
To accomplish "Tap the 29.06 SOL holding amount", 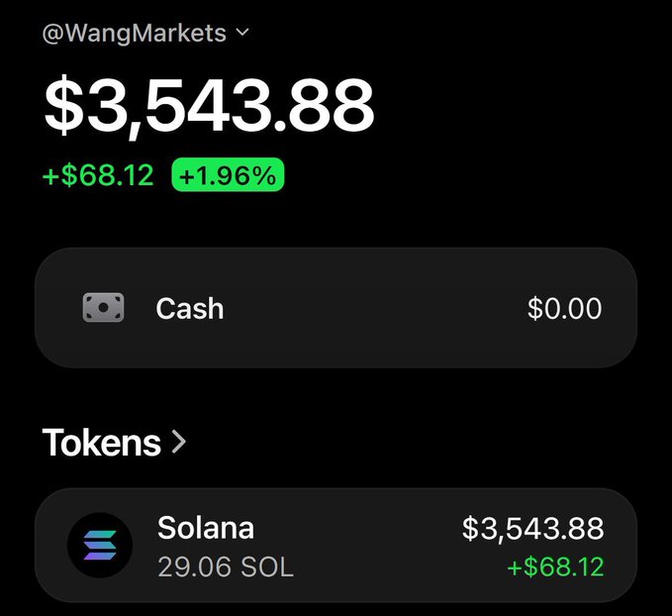I will [226, 567].
